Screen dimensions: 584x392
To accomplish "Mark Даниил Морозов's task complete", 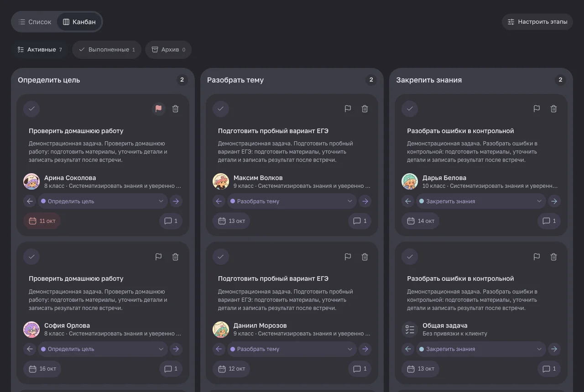I will 221,257.
